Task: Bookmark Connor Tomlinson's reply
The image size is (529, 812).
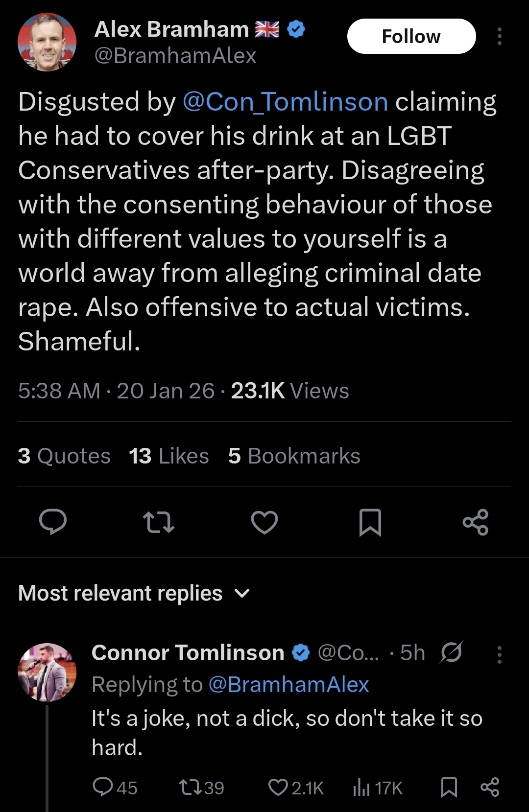Action: pos(449,788)
